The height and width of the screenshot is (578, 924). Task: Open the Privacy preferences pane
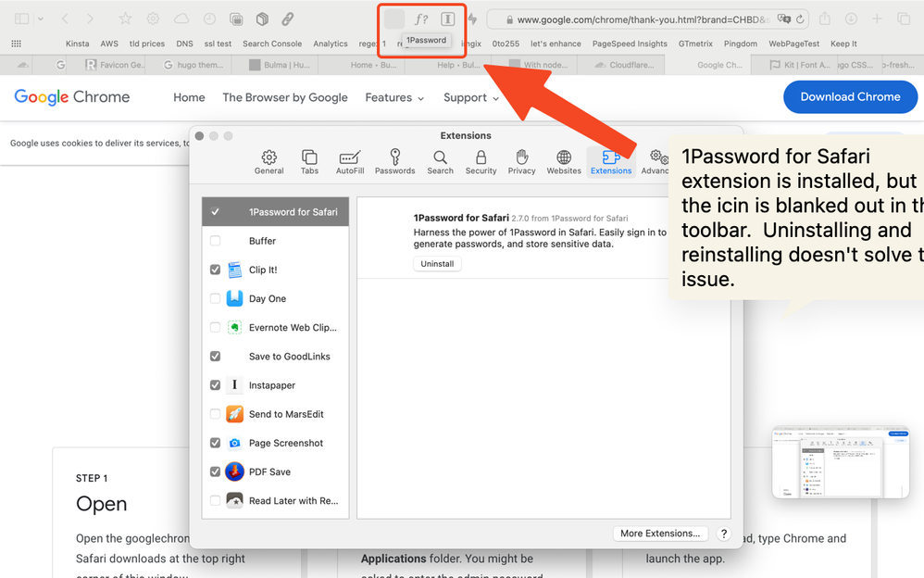(521, 161)
